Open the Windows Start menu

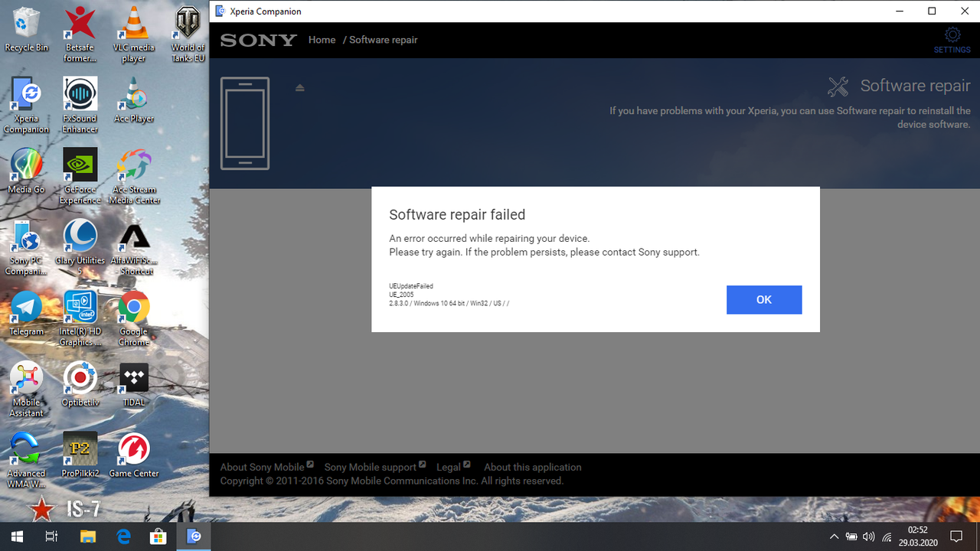pyautogui.click(x=17, y=536)
